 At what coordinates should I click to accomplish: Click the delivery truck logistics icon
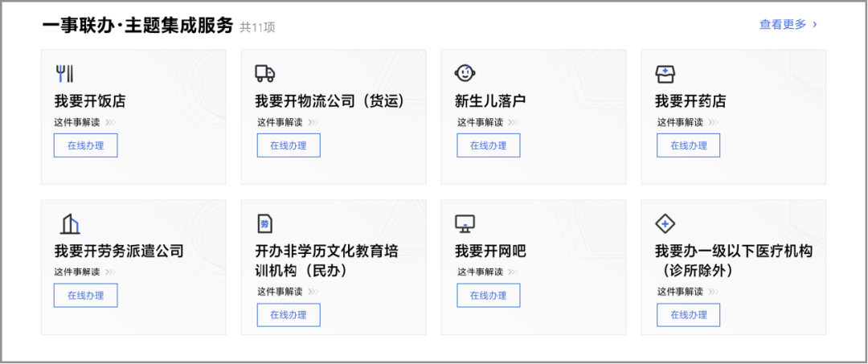264,73
